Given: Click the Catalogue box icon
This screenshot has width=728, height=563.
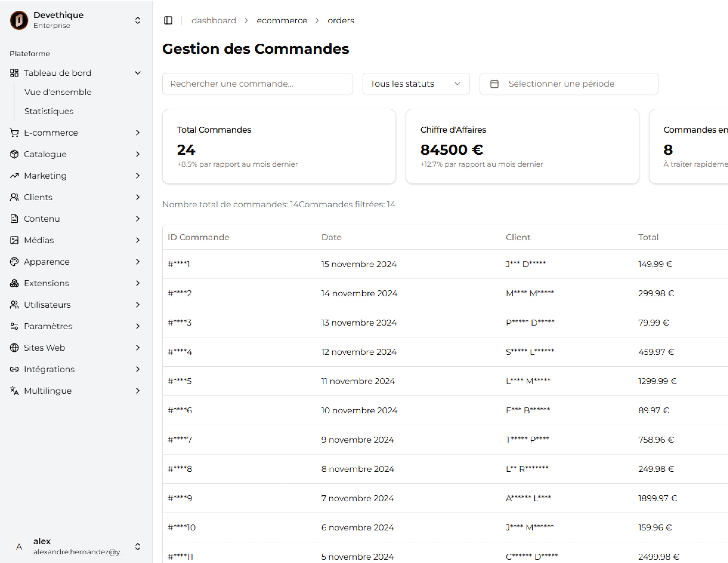Looking at the screenshot, I should tap(14, 154).
